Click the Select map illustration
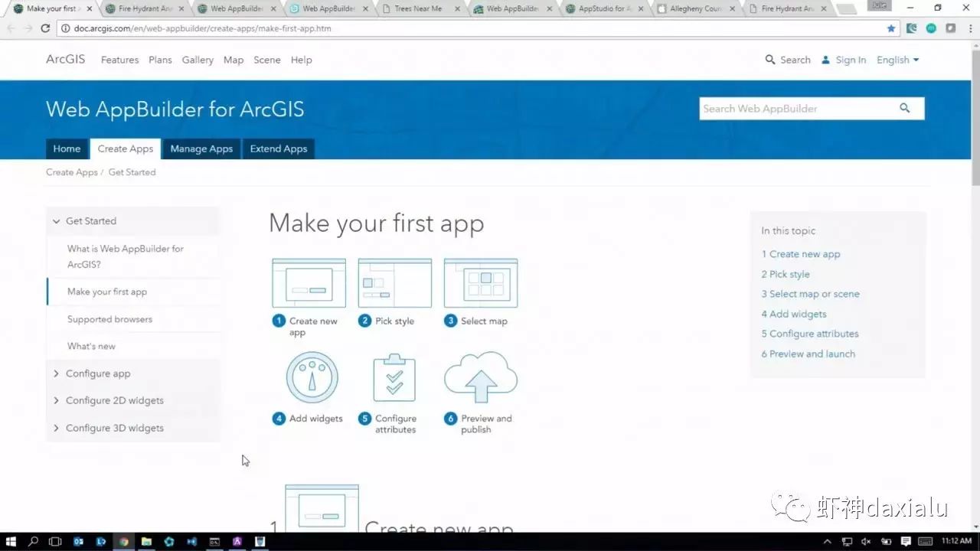The image size is (980, 551). [481, 283]
